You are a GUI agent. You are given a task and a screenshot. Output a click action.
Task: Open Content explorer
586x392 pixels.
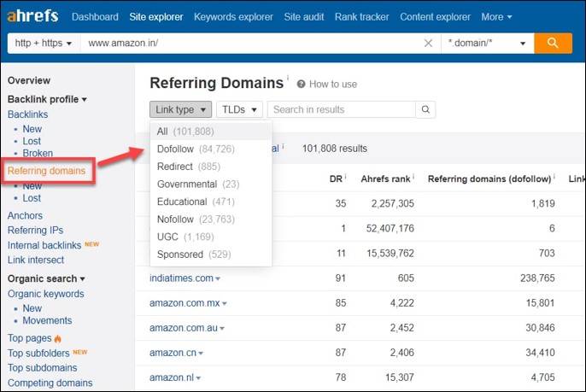point(435,17)
